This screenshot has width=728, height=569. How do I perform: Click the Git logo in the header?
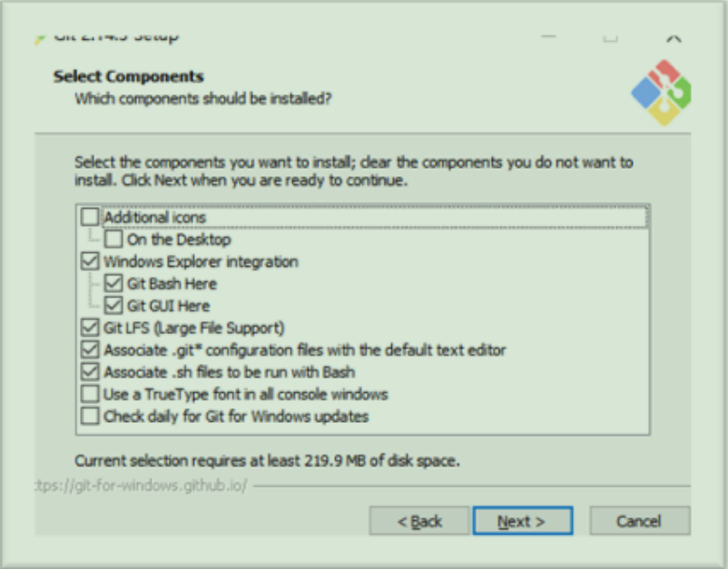click(661, 93)
